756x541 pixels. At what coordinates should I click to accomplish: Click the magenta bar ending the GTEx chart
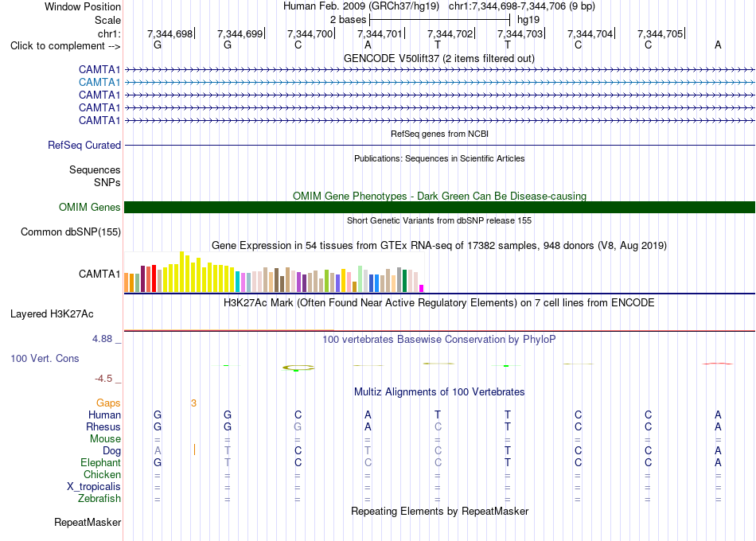(422, 288)
